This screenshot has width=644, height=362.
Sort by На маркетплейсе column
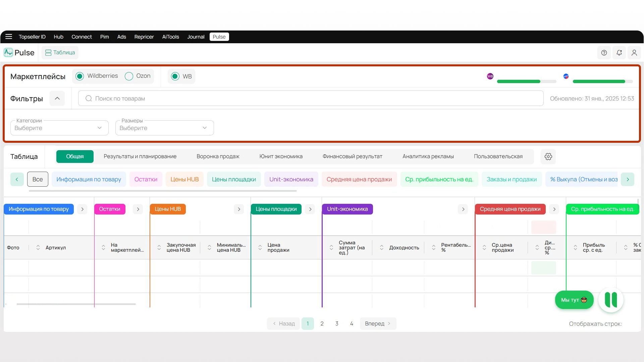click(103, 247)
